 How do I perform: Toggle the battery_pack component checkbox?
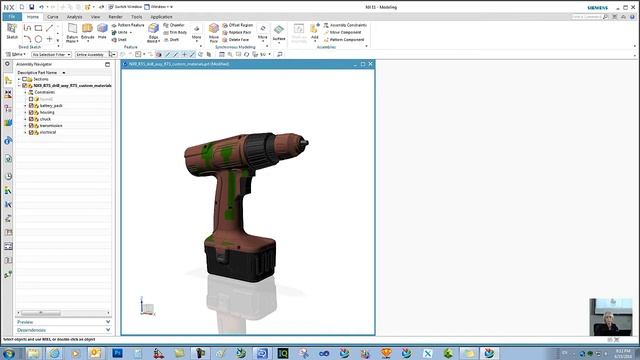(31, 106)
